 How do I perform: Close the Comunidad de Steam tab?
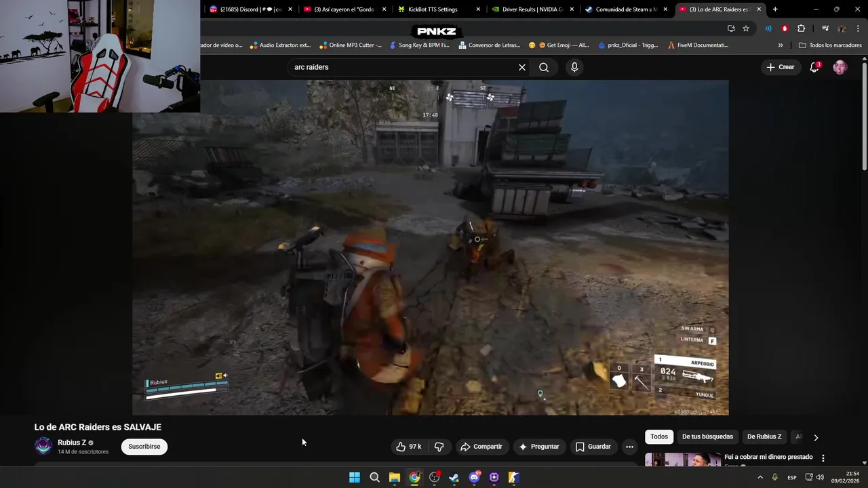click(x=665, y=9)
